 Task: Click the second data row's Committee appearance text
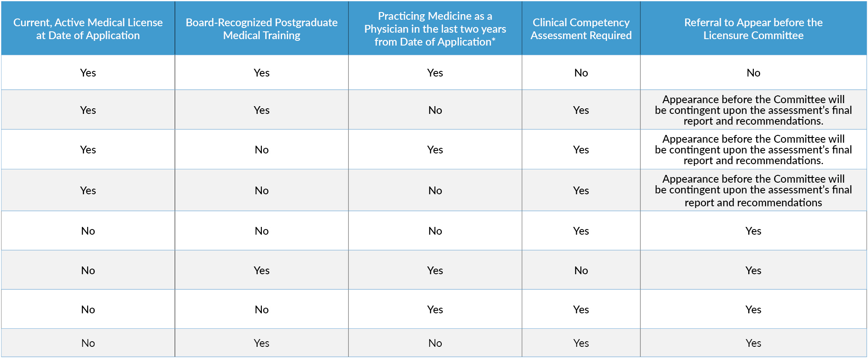click(753, 110)
